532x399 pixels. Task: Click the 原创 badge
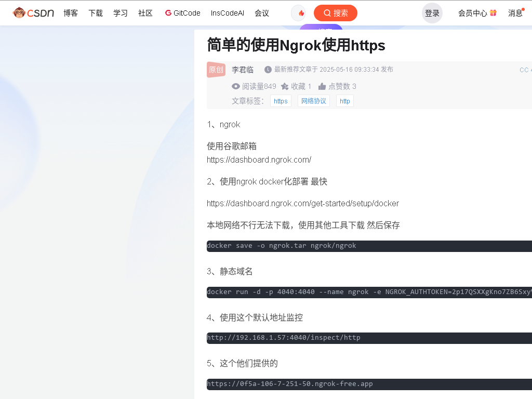(216, 70)
